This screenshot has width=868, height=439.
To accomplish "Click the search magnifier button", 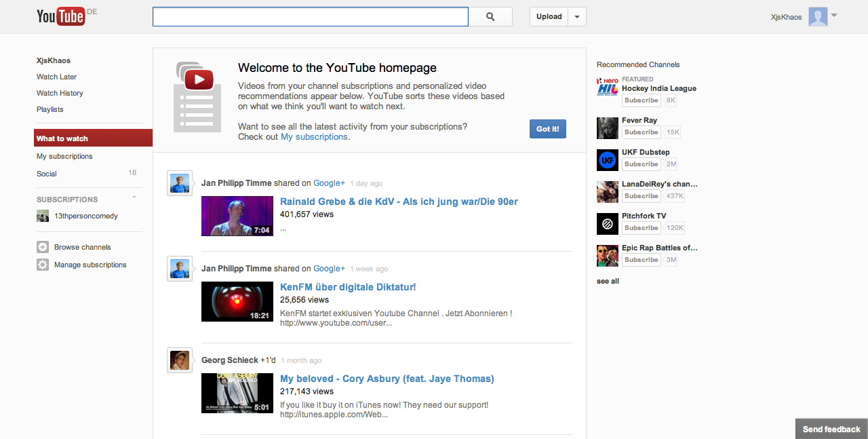I will click(x=490, y=17).
